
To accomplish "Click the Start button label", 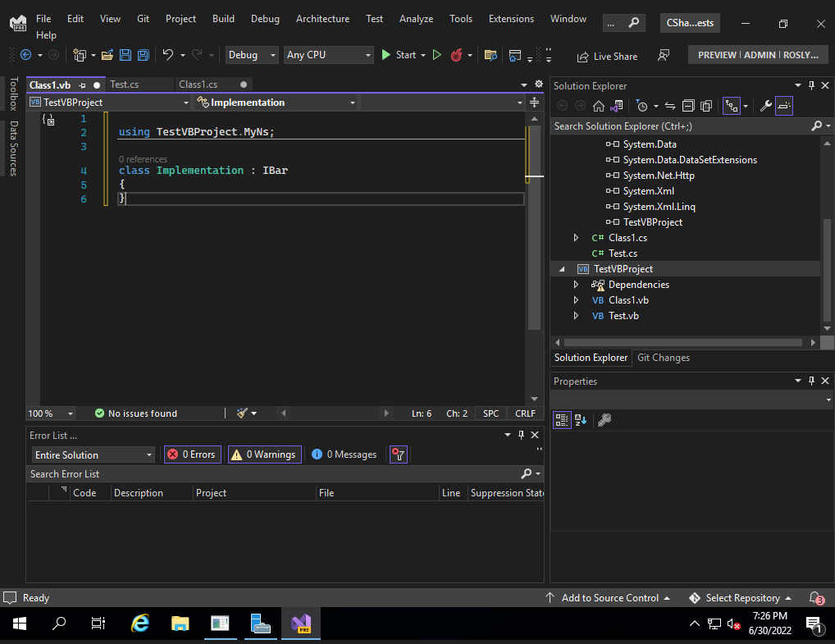I will 406,55.
